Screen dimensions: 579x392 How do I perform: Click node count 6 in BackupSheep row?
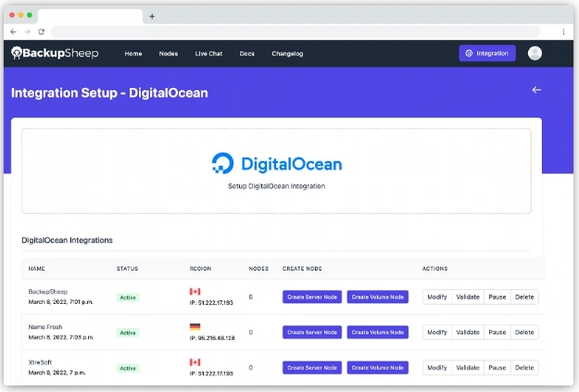(x=251, y=297)
